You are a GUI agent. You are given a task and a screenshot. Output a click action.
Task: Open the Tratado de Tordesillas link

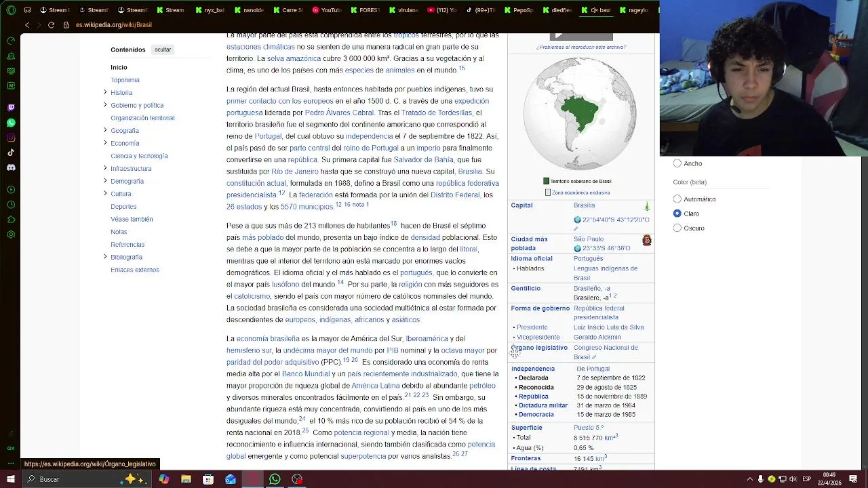pyautogui.click(x=436, y=113)
